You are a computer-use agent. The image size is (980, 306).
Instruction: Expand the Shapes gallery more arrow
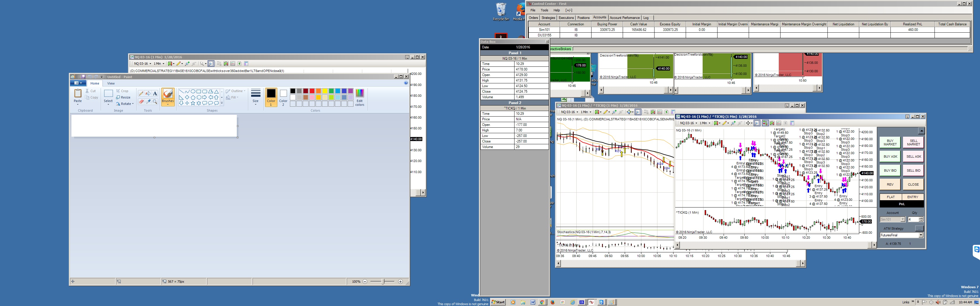(x=222, y=103)
